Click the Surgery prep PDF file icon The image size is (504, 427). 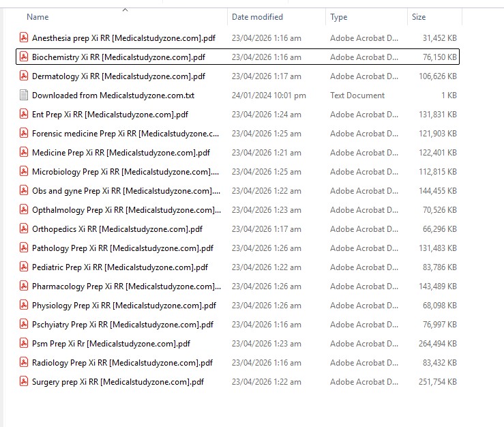coord(24,382)
